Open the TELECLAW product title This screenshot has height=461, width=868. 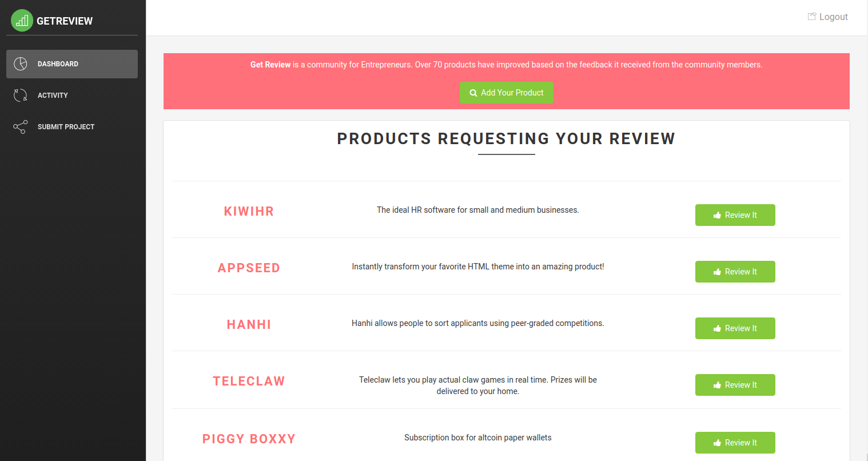(249, 381)
